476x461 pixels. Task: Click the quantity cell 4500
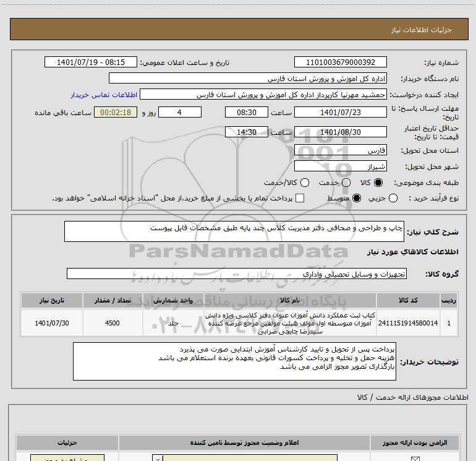click(113, 323)
